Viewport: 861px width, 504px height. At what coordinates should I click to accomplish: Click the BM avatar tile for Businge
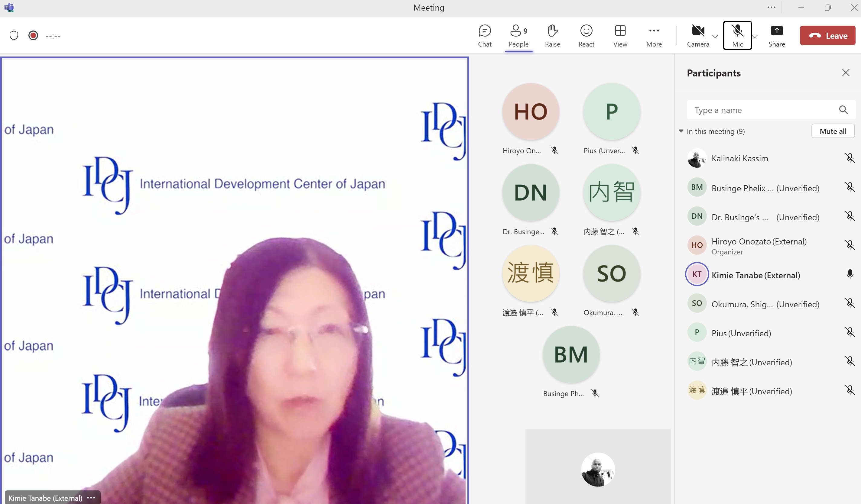[571, 354]
